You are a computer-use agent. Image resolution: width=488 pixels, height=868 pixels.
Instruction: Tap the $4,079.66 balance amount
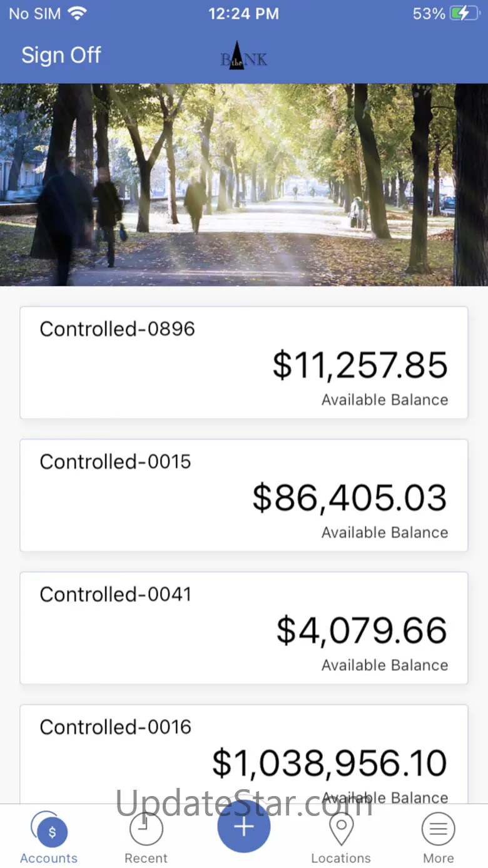point(362,630)
